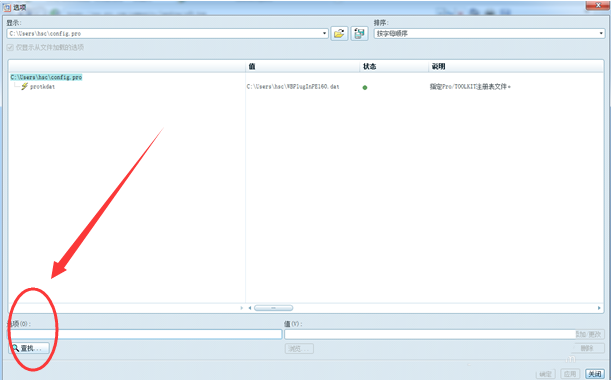The height and width of the screenshot is (380, 611).
Task: Click the 查找 find button
Action: click(30, 348)
